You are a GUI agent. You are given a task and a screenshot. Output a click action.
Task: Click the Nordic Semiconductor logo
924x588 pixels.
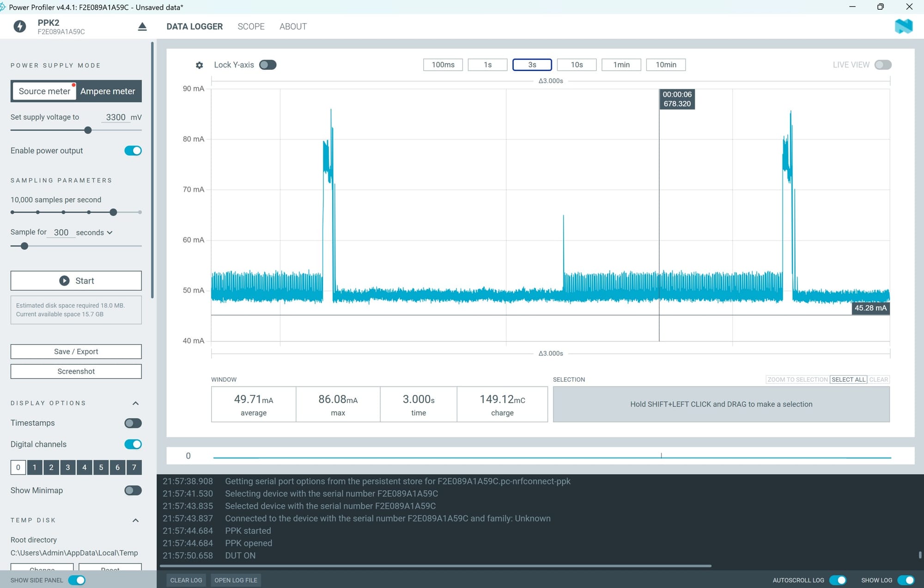[x=904, y=26]
